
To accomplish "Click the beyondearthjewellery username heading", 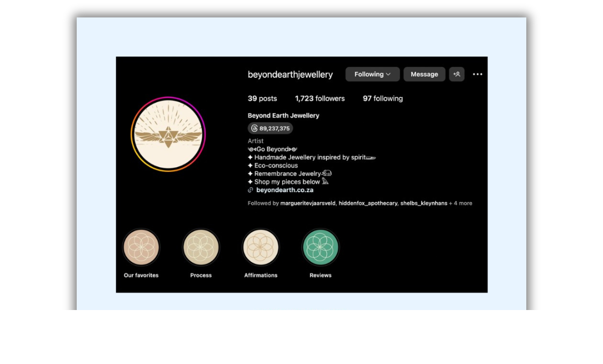I will 290,75.
